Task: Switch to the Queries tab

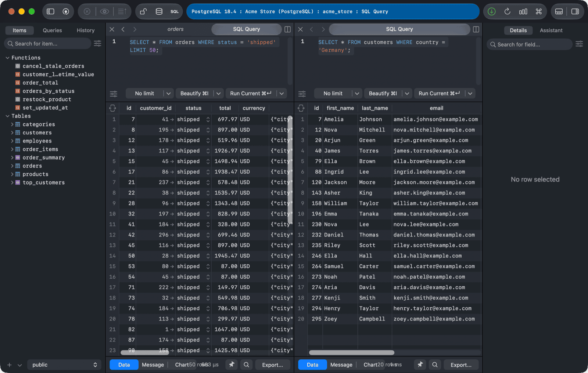Action: 52,30
